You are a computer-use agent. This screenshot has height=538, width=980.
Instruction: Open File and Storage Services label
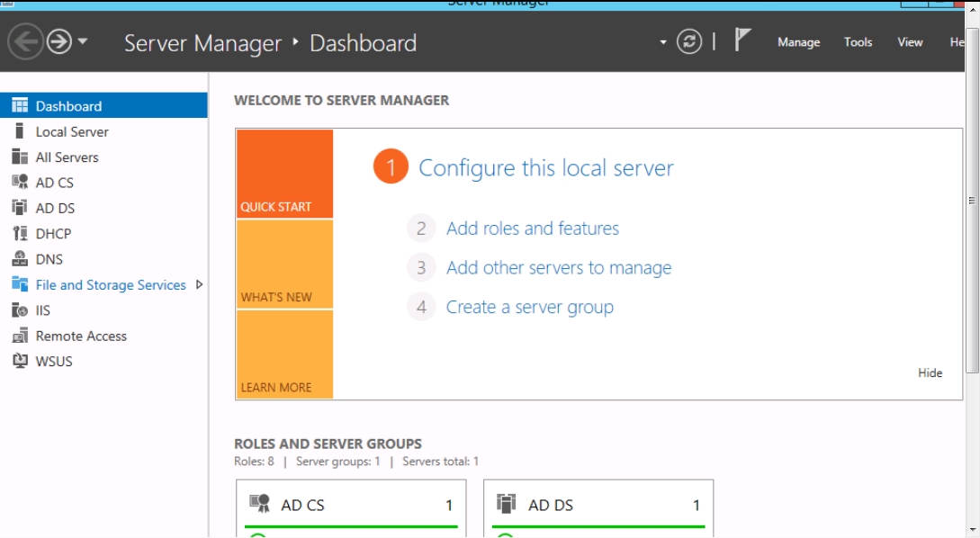(x=111, y=285)
